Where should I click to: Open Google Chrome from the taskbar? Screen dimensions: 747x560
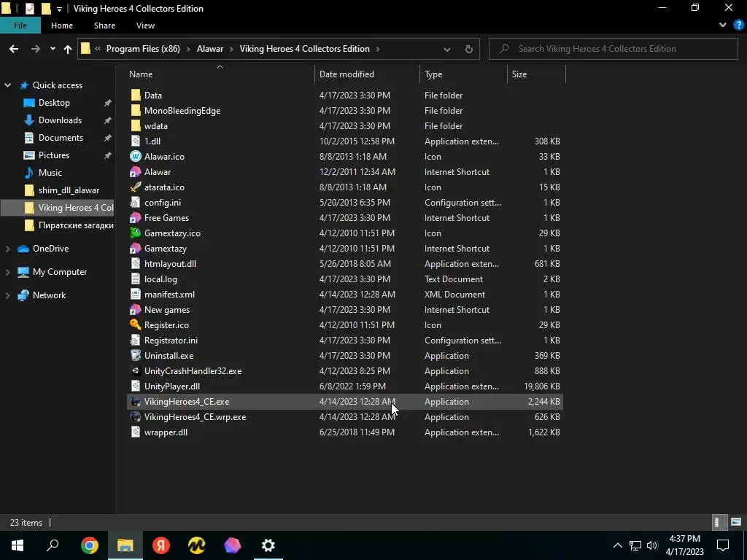click(x=90, y=545)
